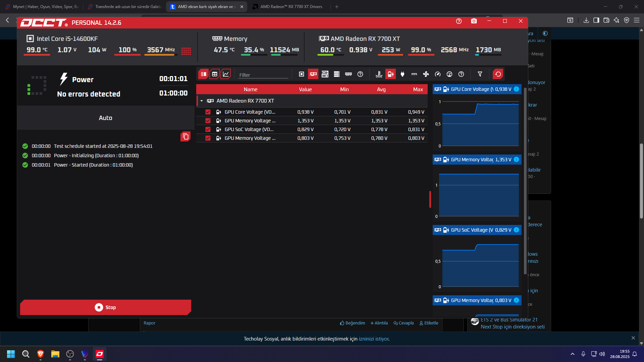Click iznizi istiyor notification permission link

[374, 339]
